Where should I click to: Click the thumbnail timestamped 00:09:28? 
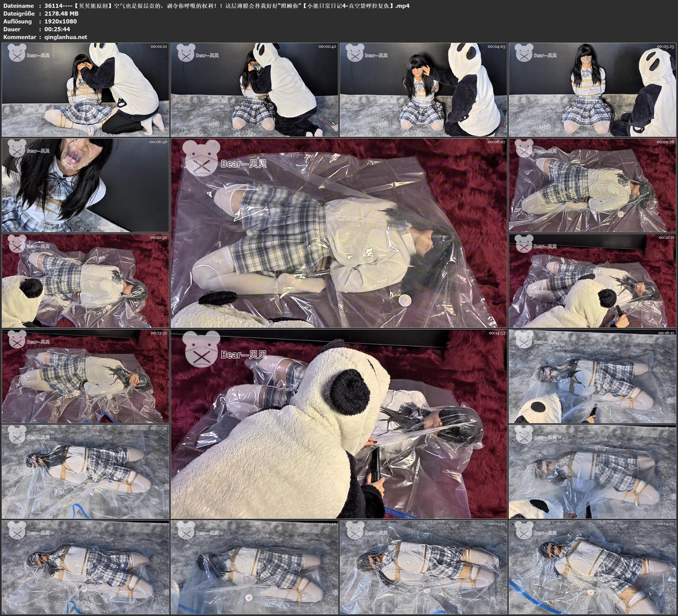(593, 185)
